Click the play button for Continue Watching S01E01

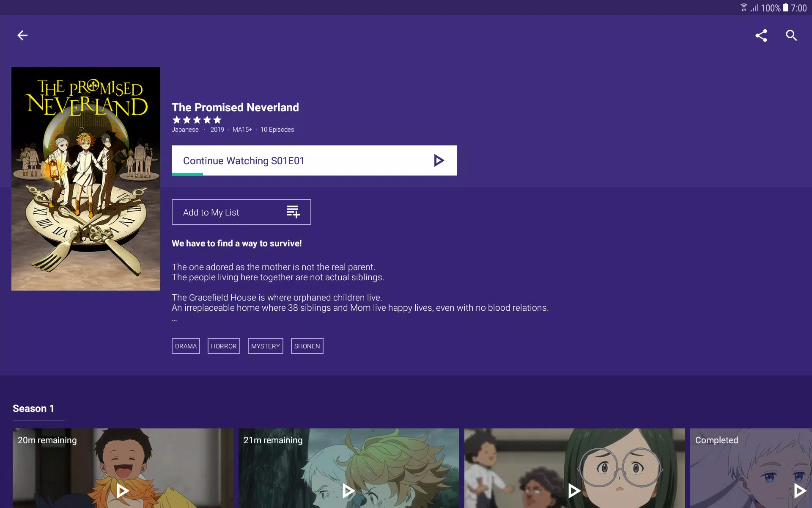pos(439,161)
